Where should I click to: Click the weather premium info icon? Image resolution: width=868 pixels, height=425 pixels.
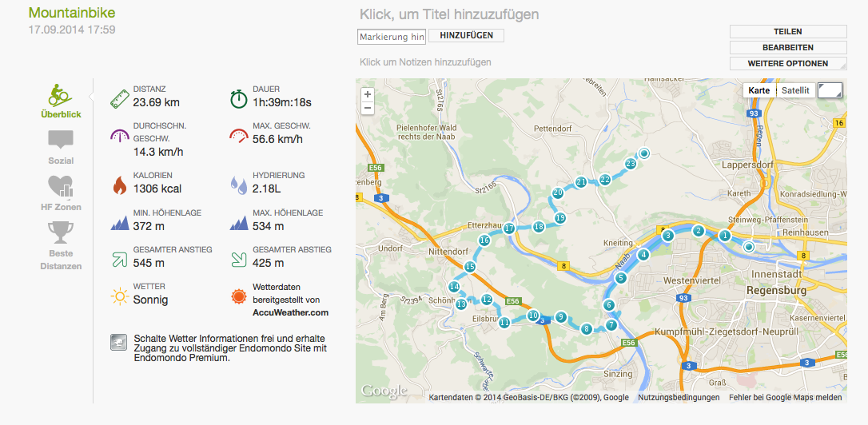coord(118,343)
